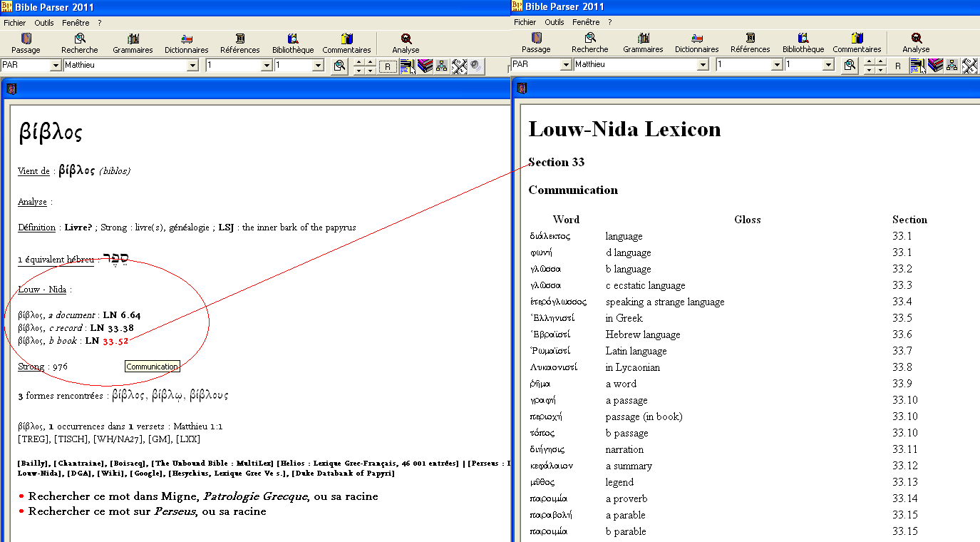Viewport: 980px width, 542px height.
Task: Open the [Chantraine] dictionary link
Action: pos(80,464)
